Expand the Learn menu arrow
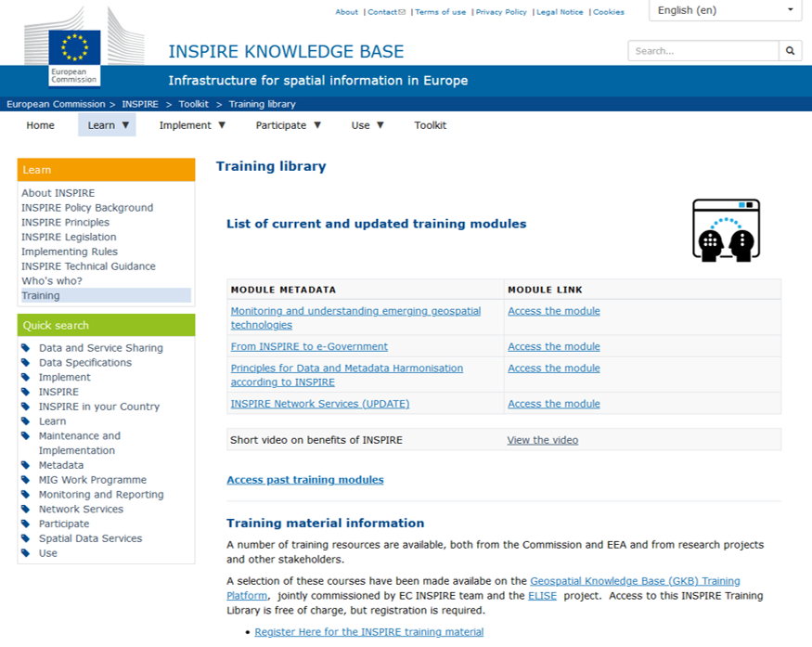This screenshot has width=812, height=647. (125, 124)
